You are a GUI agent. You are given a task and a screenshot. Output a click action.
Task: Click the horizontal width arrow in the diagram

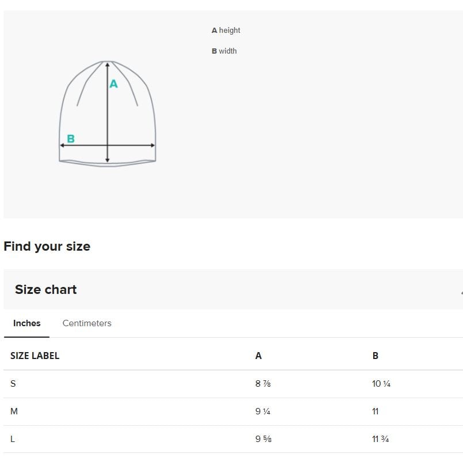tap(108, 145)
